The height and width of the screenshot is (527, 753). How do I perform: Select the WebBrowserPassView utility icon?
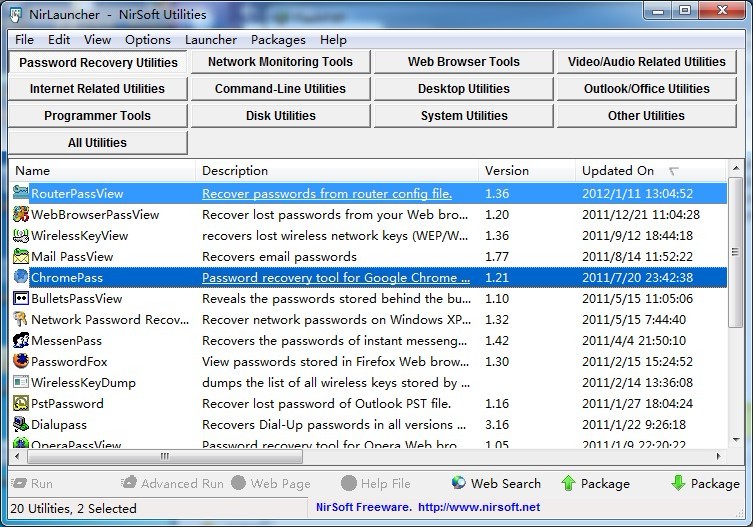pos(21,214)
